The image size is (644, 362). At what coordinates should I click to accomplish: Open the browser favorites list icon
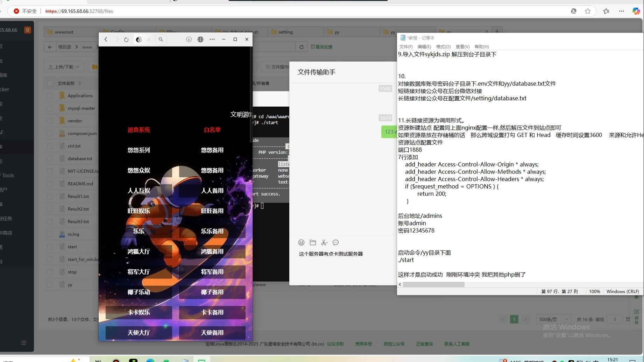coord(606,11)
